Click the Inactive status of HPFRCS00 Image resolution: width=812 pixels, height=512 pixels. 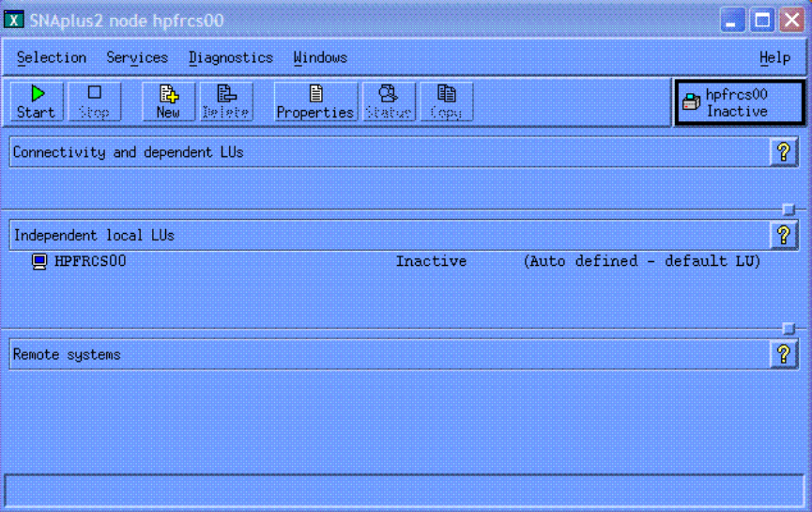click(x=431, y=260)
